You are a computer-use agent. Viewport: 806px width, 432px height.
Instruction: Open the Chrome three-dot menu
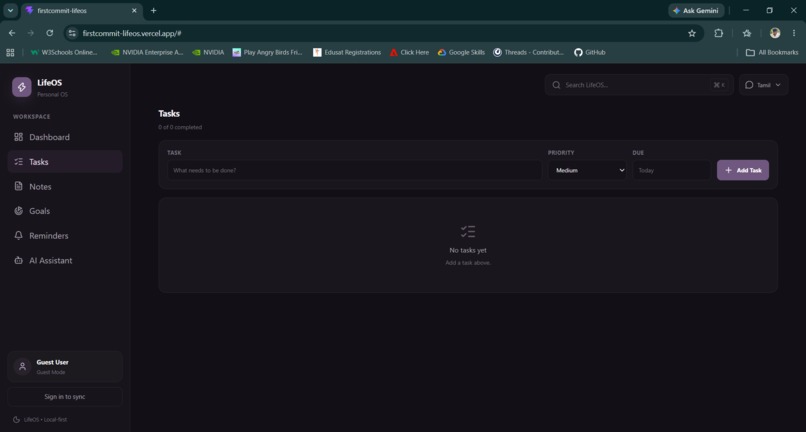[794, 33]
